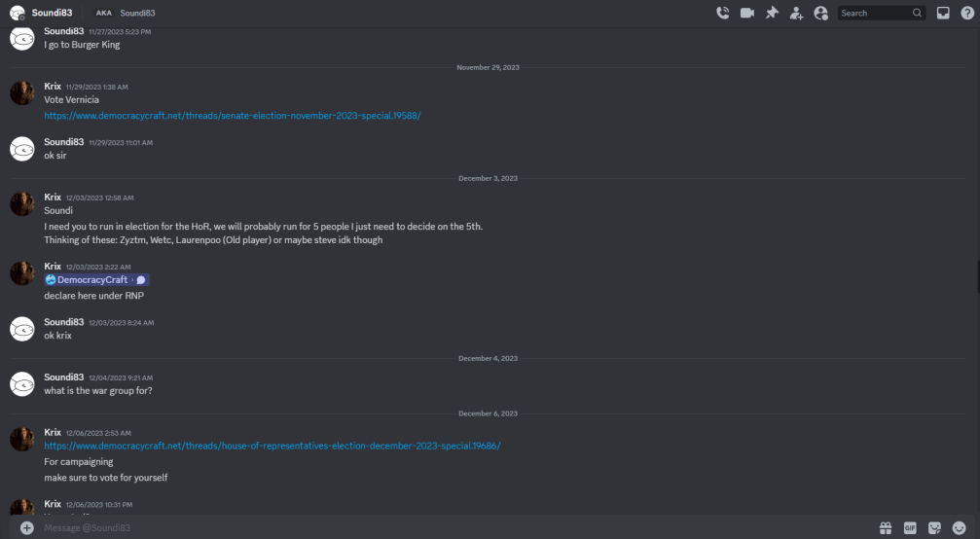Screen dimensions: 980x539
Task: Open the emoji picker
Action: click(x=959, y=527)
